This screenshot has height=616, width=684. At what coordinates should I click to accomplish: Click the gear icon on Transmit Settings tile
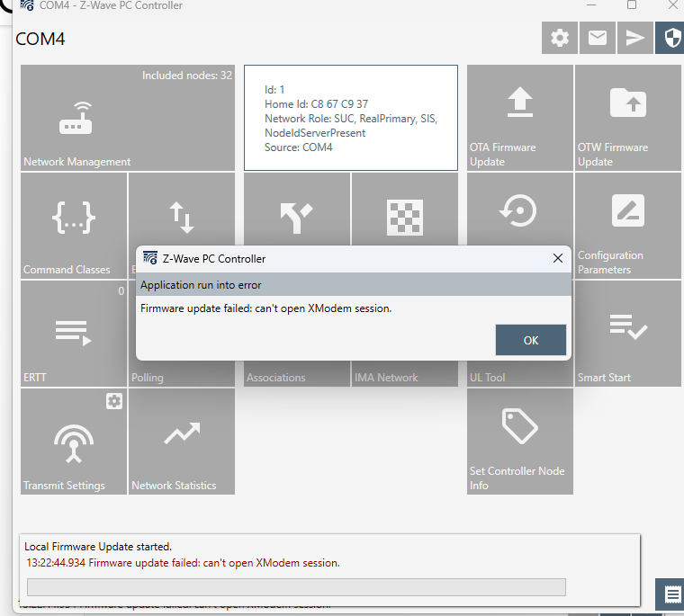click(114, 402)
